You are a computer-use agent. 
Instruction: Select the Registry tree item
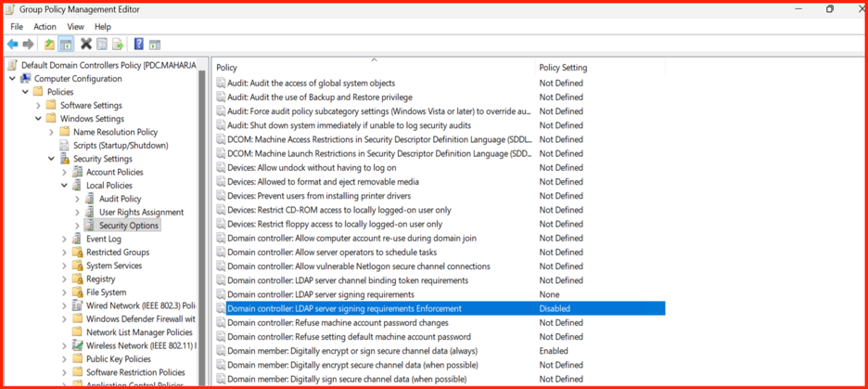coord(101,279)
